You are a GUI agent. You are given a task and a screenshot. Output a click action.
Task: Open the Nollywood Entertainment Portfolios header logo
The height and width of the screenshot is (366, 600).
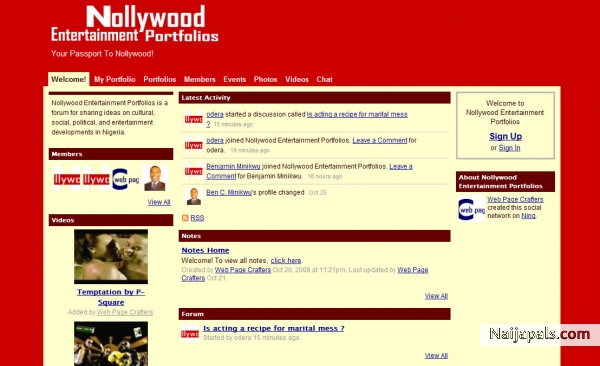coord(135,24)
